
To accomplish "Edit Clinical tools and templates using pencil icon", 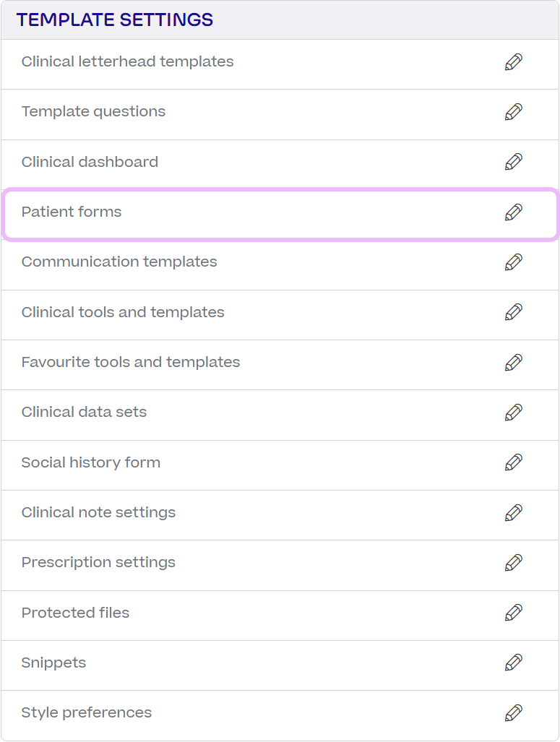I will click(x=513, y=312).
